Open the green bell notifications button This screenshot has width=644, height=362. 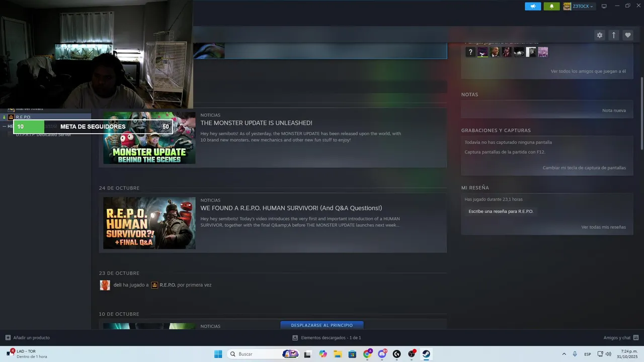pos(551,6)
